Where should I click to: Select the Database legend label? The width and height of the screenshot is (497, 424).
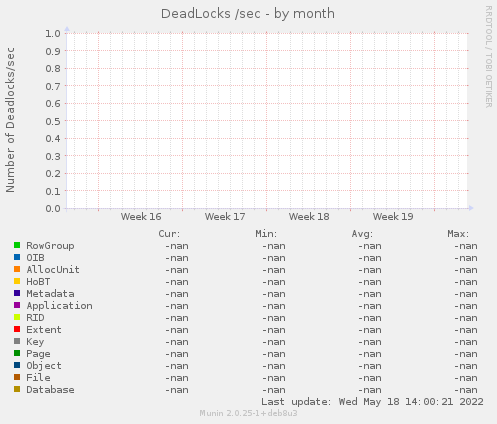point(50,390)
